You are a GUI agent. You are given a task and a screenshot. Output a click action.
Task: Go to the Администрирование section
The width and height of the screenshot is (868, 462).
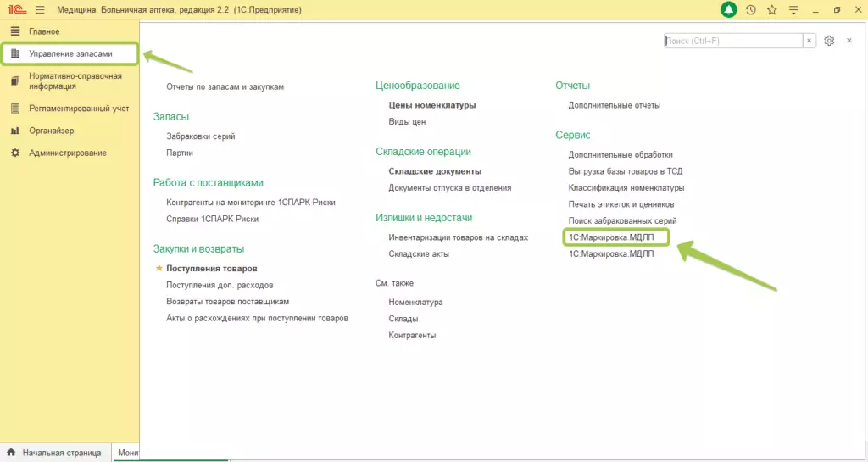pyautogui.click(x=68, y=153)
